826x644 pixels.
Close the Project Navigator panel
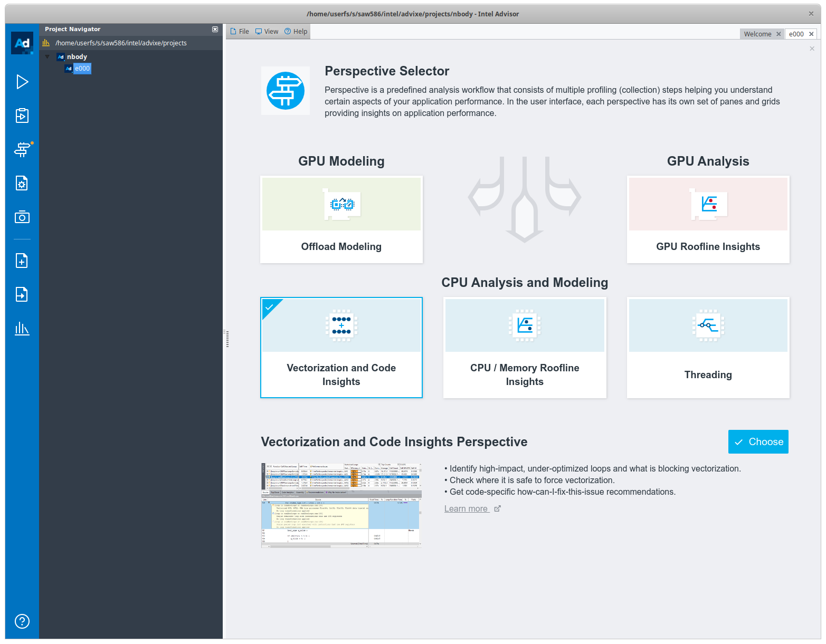pos(215,30)
